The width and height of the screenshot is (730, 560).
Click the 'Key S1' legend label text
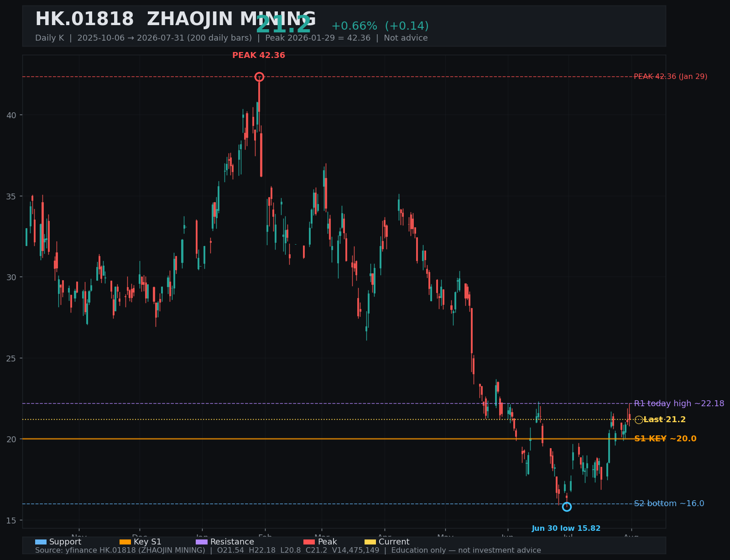(147, 542)
